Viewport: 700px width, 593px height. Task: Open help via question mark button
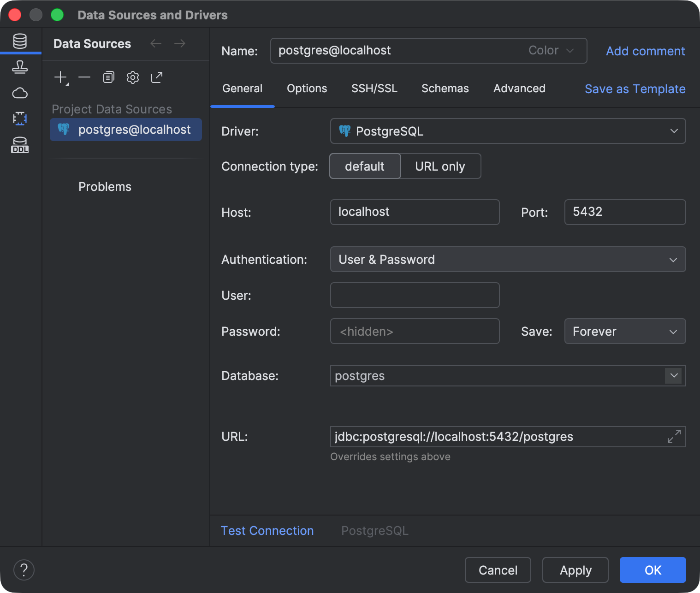point(24,570)
